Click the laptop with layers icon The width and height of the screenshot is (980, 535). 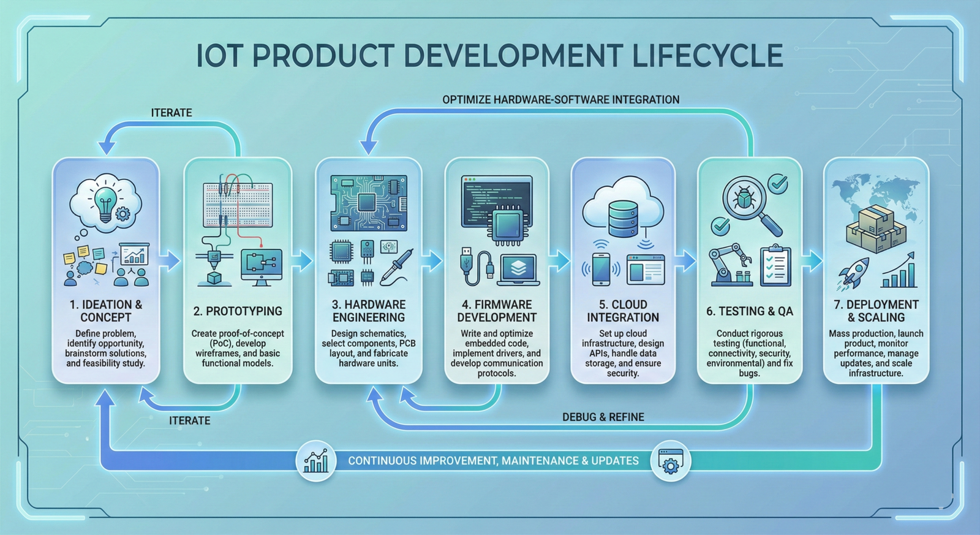pos(518,270)
